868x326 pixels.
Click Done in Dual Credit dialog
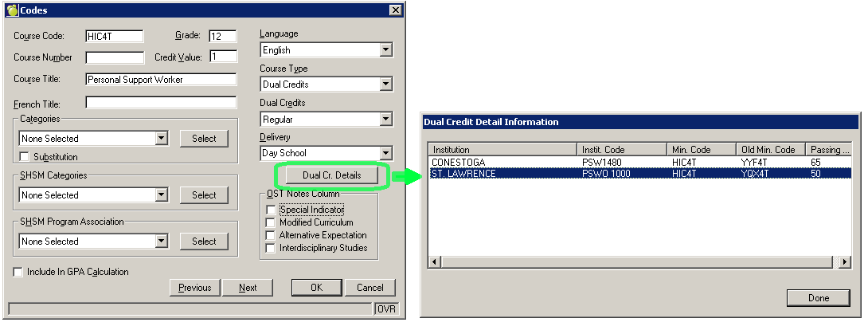[x=819, y=298]
